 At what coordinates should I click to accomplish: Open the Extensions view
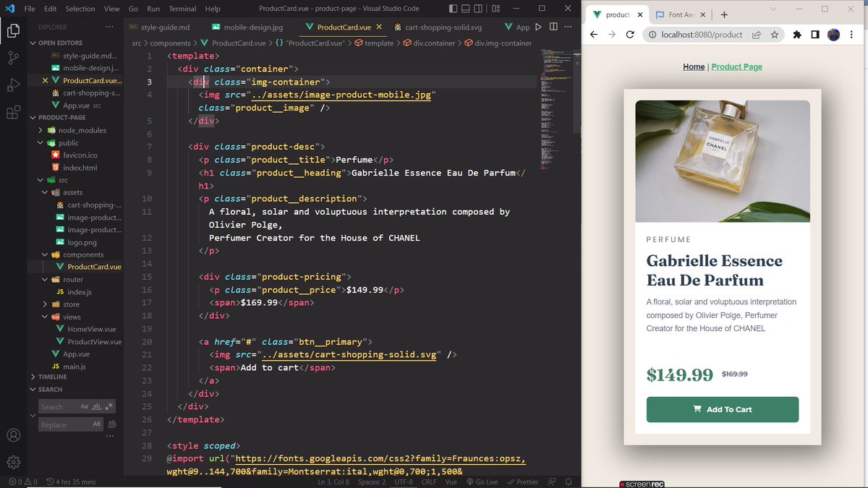coord(13,112)
